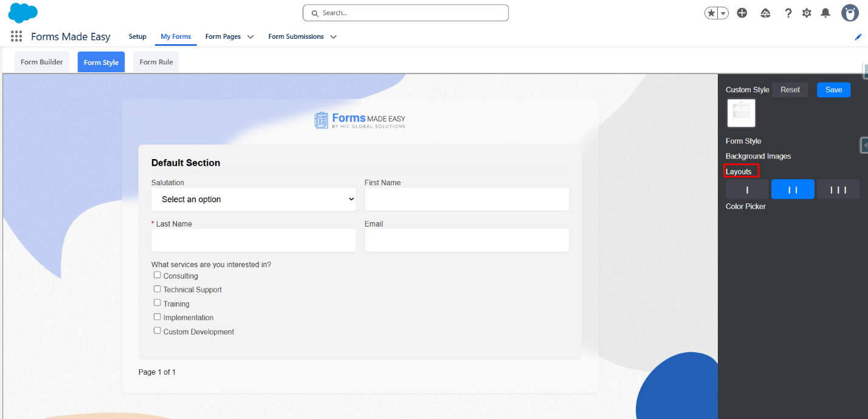Open the App Launcher grid icon

click(x=16, y=36)
